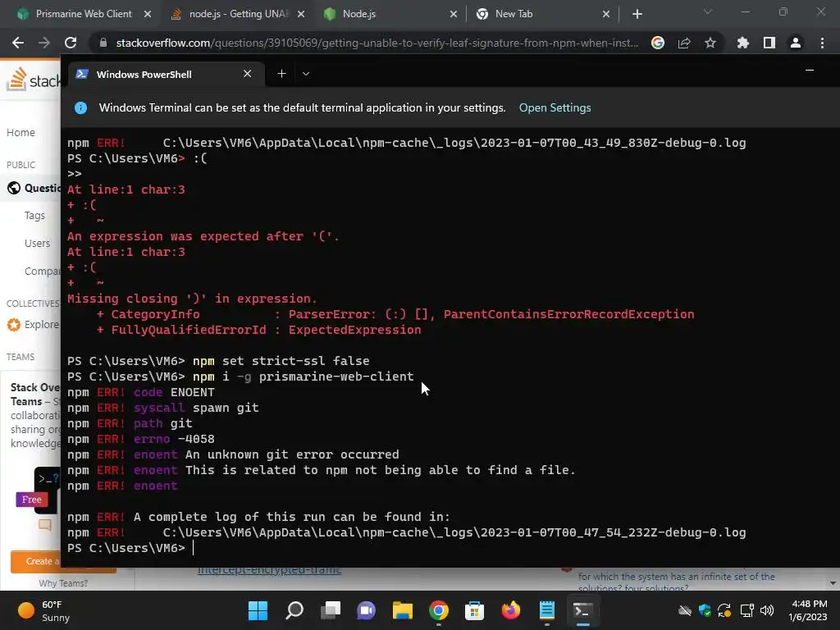Open taskbar Search
Viewport: 840px width, 630px height.
coord(294,610)
